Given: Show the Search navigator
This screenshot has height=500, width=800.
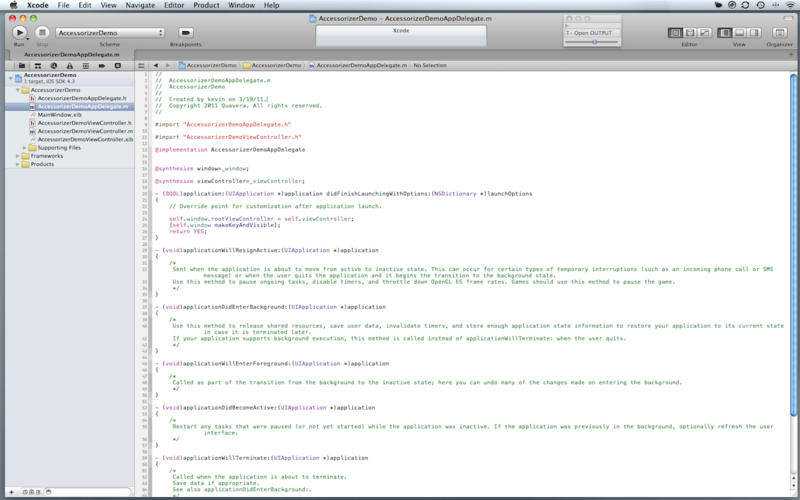Looking at the screenshot, I should tap(54, 66).
